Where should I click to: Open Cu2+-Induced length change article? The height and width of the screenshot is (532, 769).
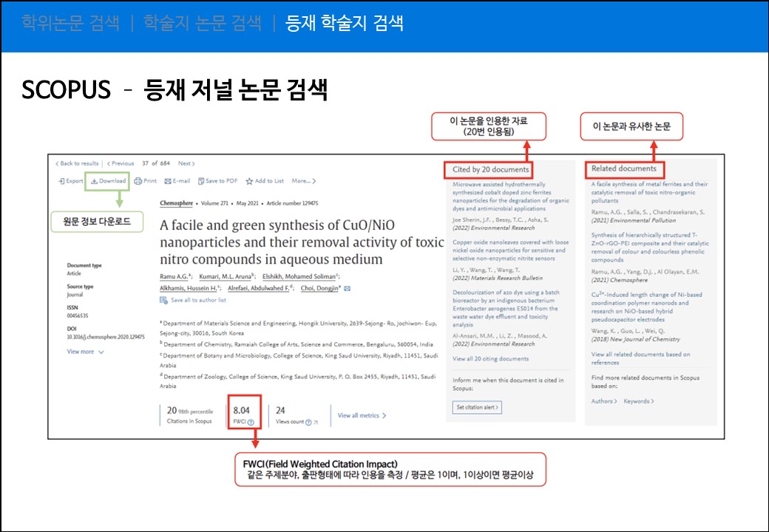[x=646, y=307]
